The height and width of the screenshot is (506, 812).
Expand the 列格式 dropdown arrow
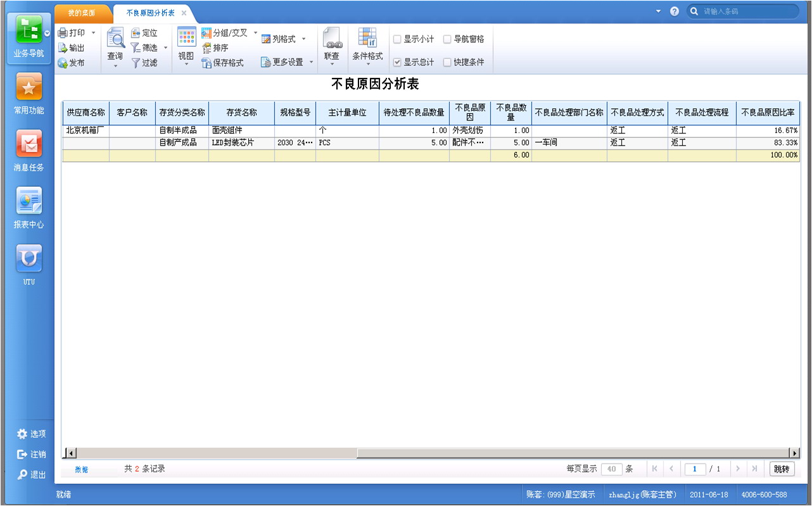[x=303, y=39]
